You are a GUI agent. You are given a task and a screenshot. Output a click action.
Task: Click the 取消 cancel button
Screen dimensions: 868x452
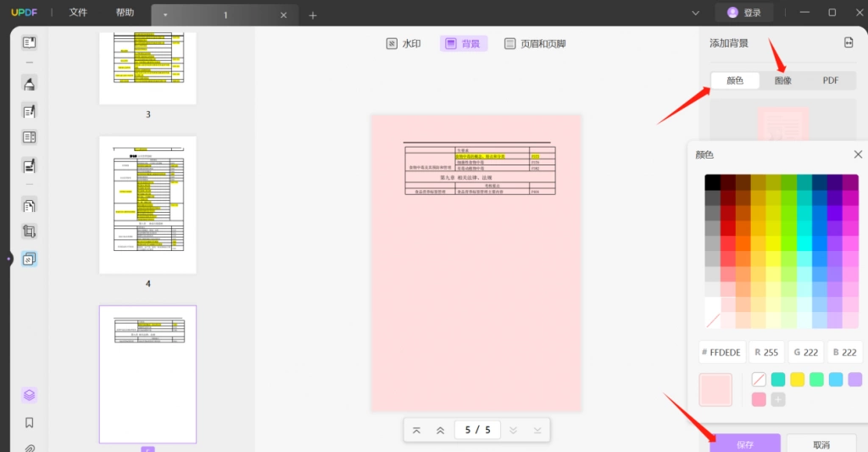coord(821,444)
